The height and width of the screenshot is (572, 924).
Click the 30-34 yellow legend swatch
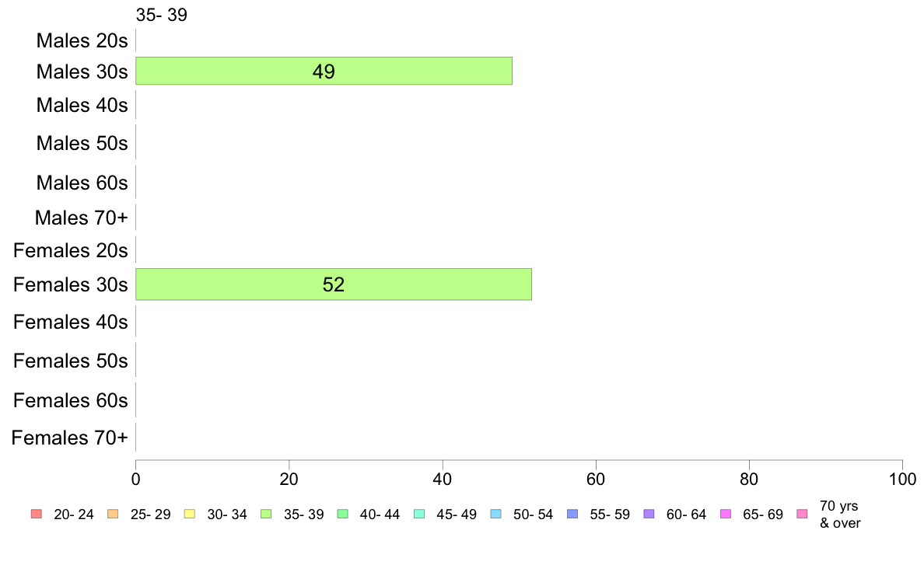[189, 514]
